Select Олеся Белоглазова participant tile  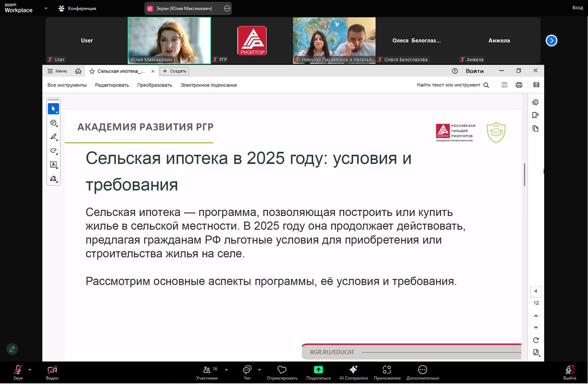417,41
